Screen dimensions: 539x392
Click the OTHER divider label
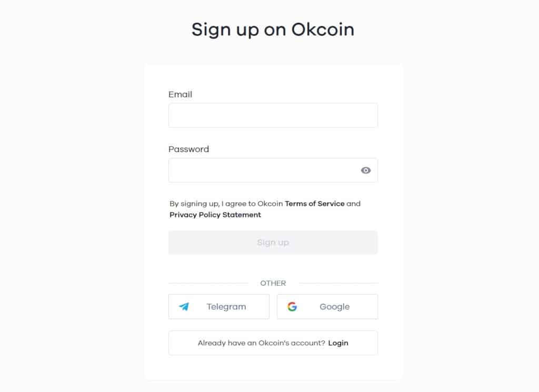click(273, 283)
